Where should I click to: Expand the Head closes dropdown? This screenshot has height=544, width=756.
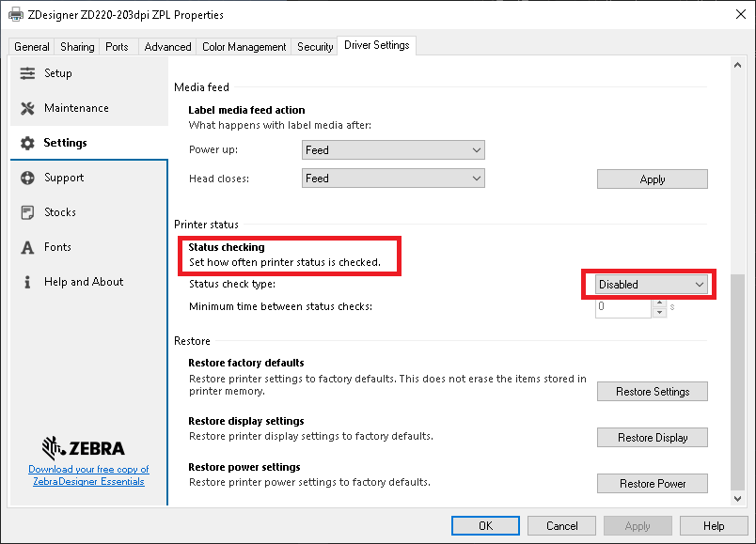393,179
